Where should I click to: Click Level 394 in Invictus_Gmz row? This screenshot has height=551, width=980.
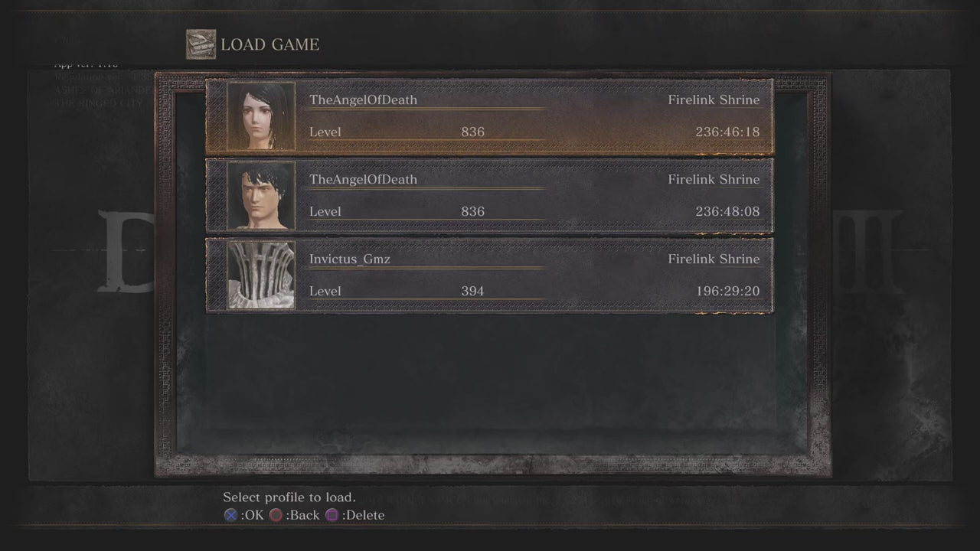(x=397, y=291)
